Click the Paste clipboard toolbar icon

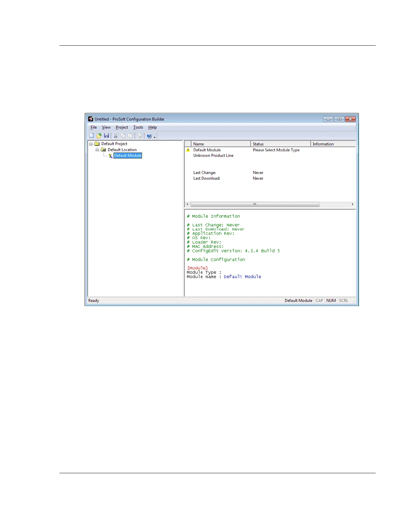coord(130,136)
